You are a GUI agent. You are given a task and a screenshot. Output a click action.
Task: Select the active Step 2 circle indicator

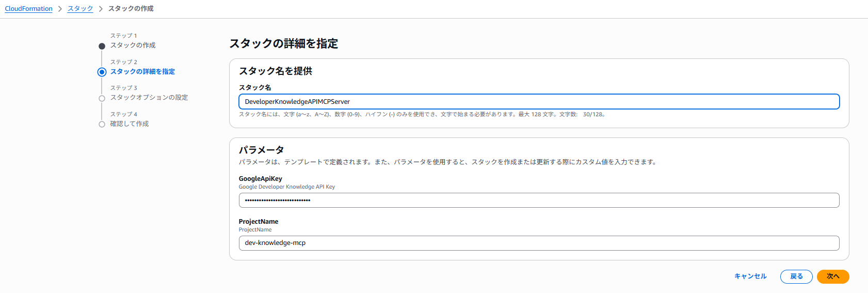102,72
